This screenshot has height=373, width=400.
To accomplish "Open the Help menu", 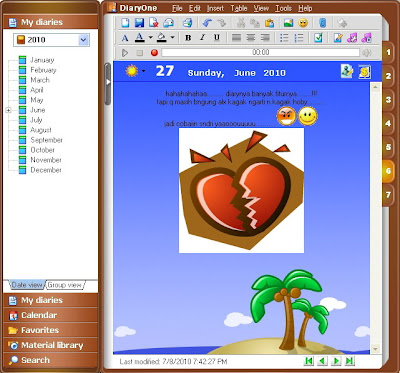I will click(305, 8).
